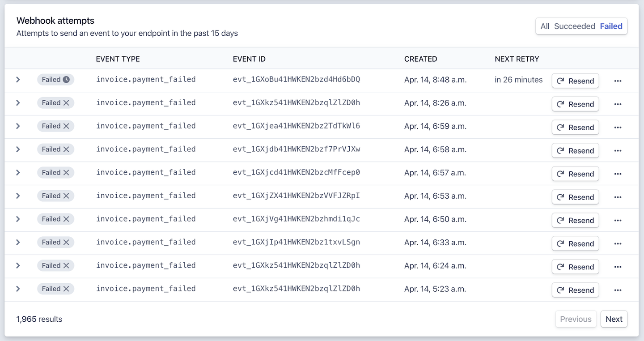Switch to the All filter
Screen dimensions: 644x341
coord(544,26)
